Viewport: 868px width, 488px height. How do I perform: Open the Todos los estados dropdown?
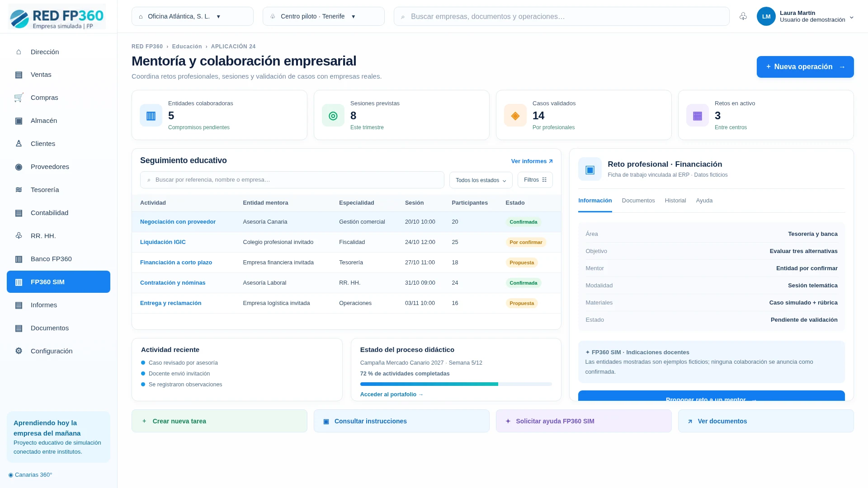pos(481,180)
